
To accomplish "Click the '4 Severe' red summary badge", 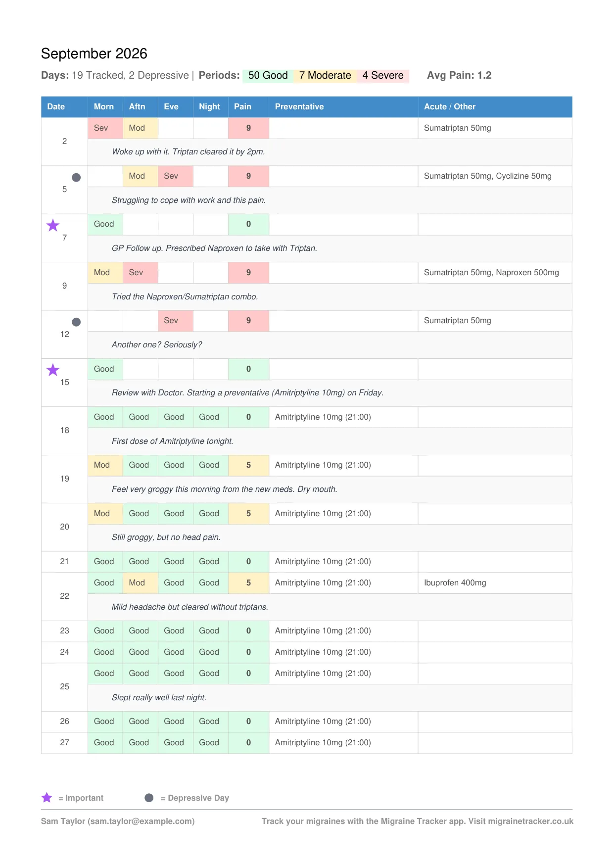I will [x=383, y=76].
